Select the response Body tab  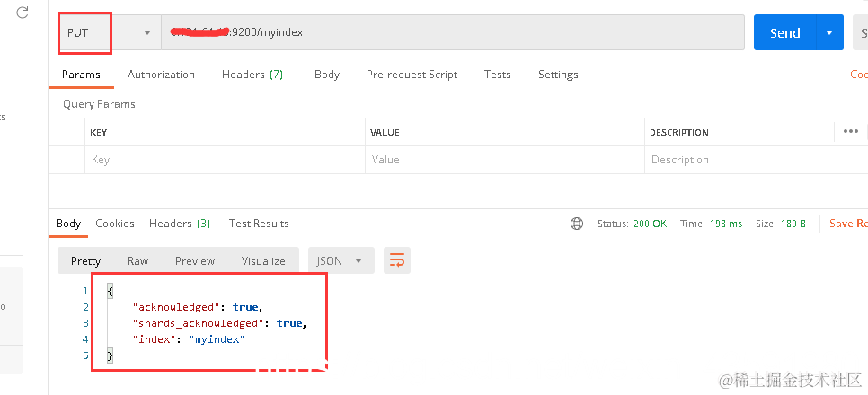click(x=68, y=224)
